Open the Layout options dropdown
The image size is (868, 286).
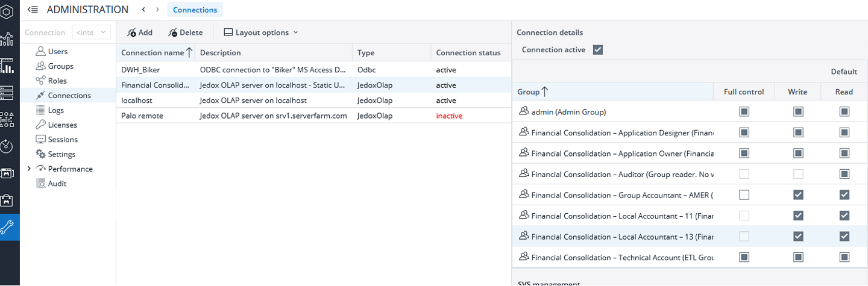click(261, 33)
